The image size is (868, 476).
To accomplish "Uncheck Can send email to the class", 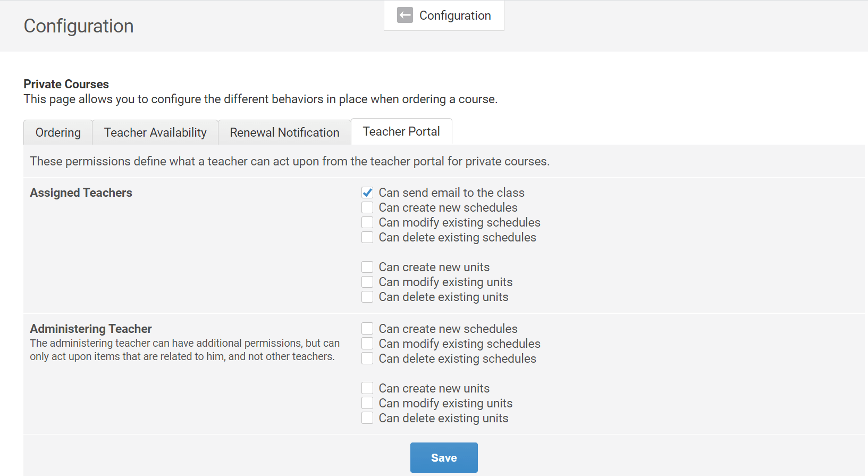I will (x=367, y=193).
